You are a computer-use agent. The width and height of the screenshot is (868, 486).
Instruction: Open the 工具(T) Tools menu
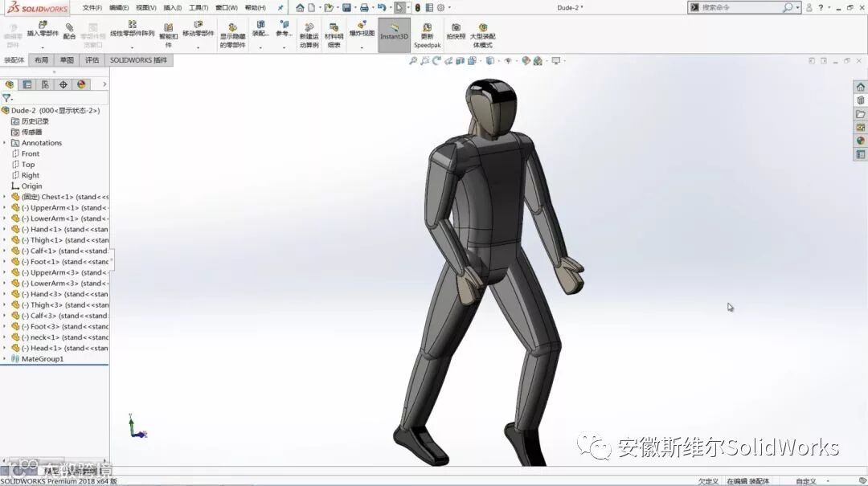pyautogui.click(x=199, y=8)
